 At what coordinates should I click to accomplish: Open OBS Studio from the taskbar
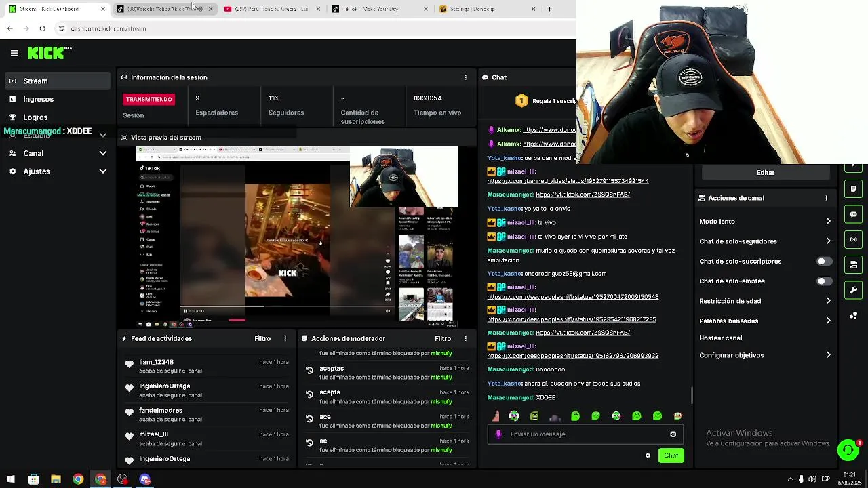(x=122, y=479)
